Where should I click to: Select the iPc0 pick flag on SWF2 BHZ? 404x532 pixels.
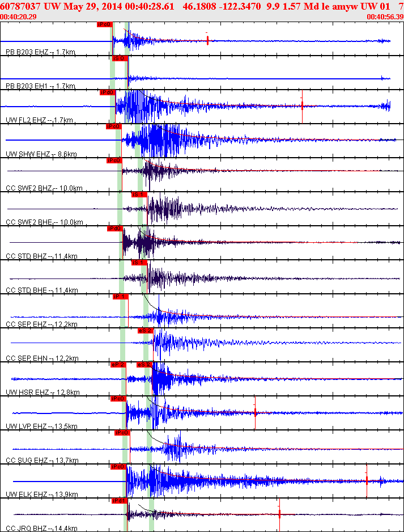[x=114, y=161]
